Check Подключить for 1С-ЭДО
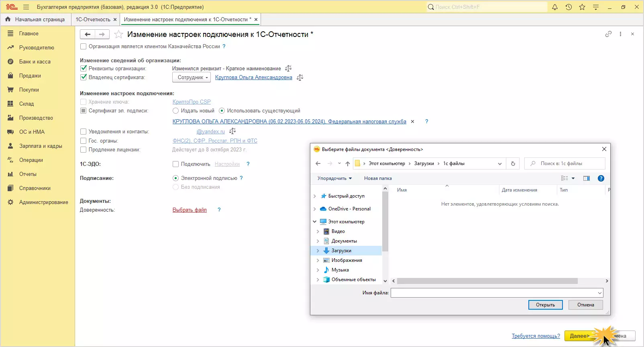 [175, 164]
